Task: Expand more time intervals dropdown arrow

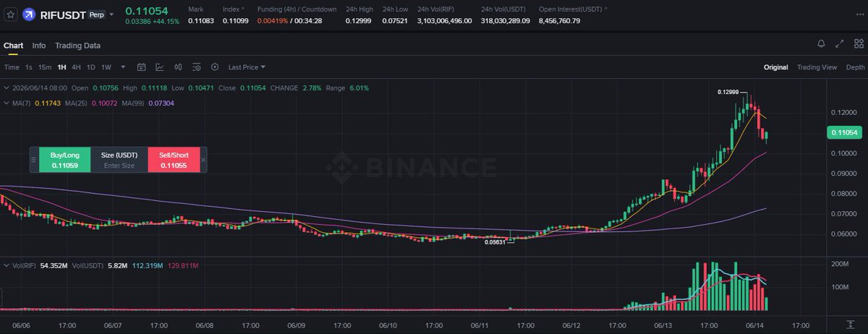Action: [123, 67]
